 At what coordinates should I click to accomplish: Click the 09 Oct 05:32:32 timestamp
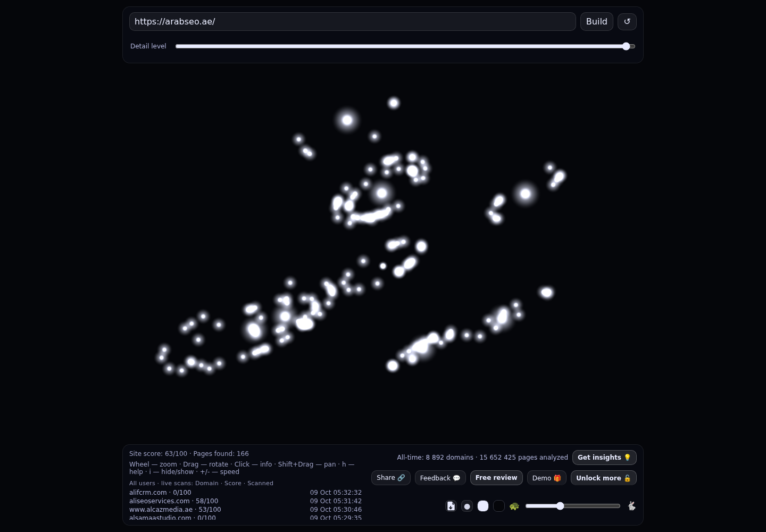click(336, 493)
